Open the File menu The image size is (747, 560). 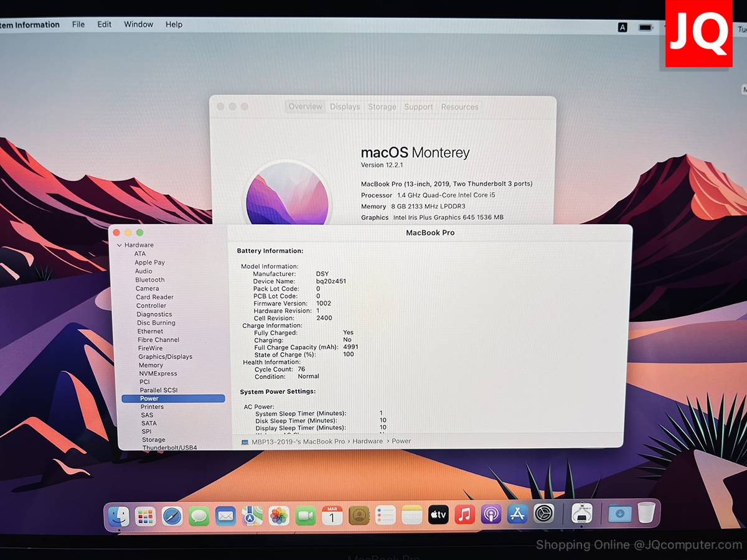point(78,24)
